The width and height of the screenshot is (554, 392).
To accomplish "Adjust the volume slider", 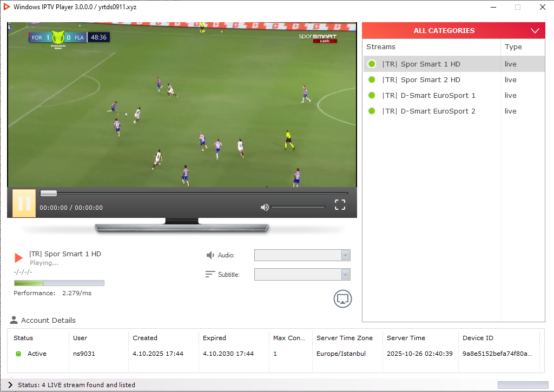I will (x=298, y=207).
